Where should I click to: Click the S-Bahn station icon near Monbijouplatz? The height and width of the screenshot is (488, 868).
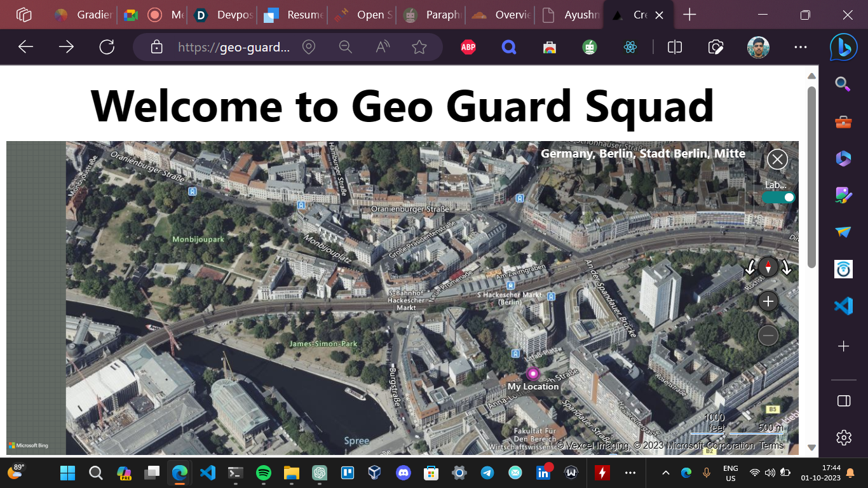point(301,205)
